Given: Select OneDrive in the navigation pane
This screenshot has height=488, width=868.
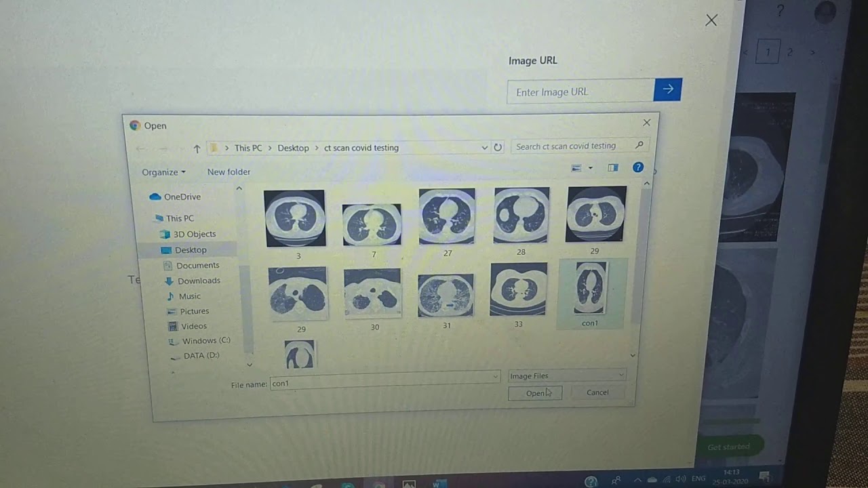Looking at the screenshot, I should point(175,197).
